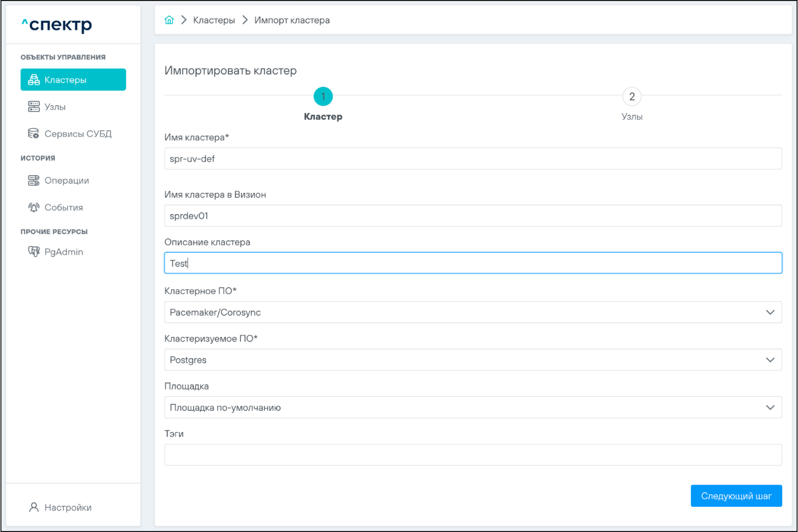
Task: Click the Операции sidebar icon
Action: [34, 181]
